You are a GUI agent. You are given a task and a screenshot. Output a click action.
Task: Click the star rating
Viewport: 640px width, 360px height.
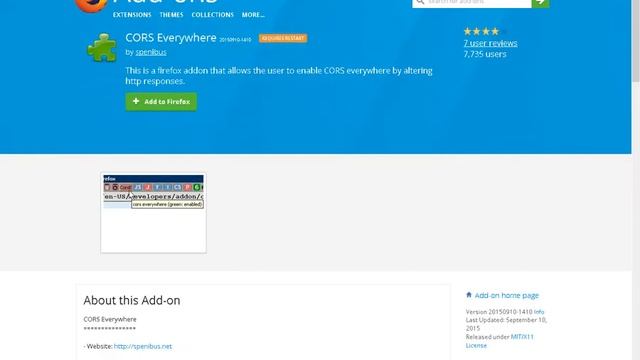[x=485, y=31]
